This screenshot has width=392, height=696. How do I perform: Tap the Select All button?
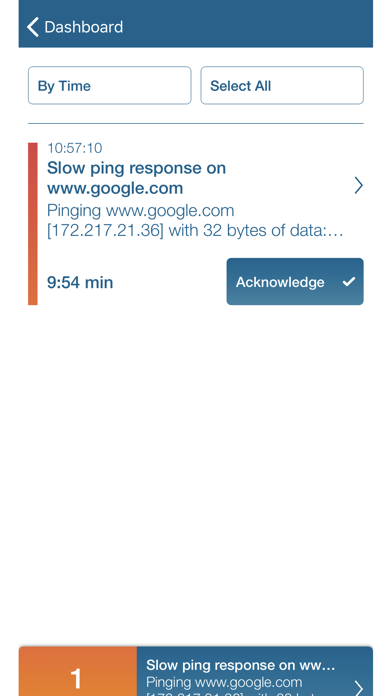click(282, 85)
